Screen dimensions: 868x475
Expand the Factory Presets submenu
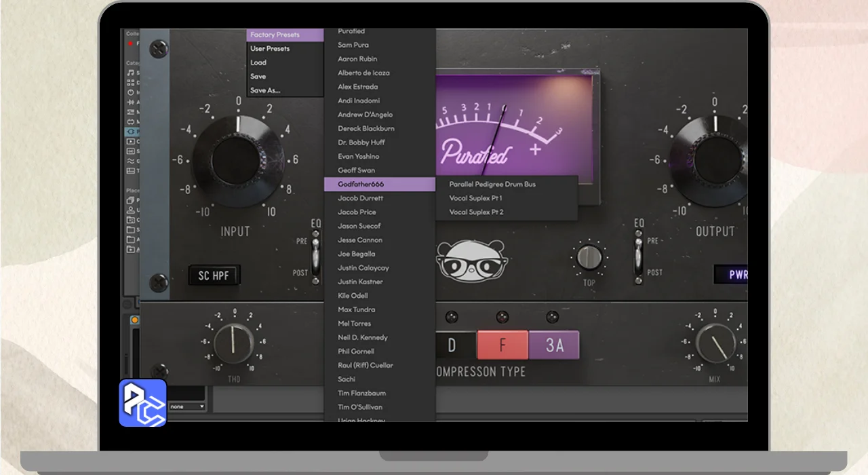(x=285, y=35)
